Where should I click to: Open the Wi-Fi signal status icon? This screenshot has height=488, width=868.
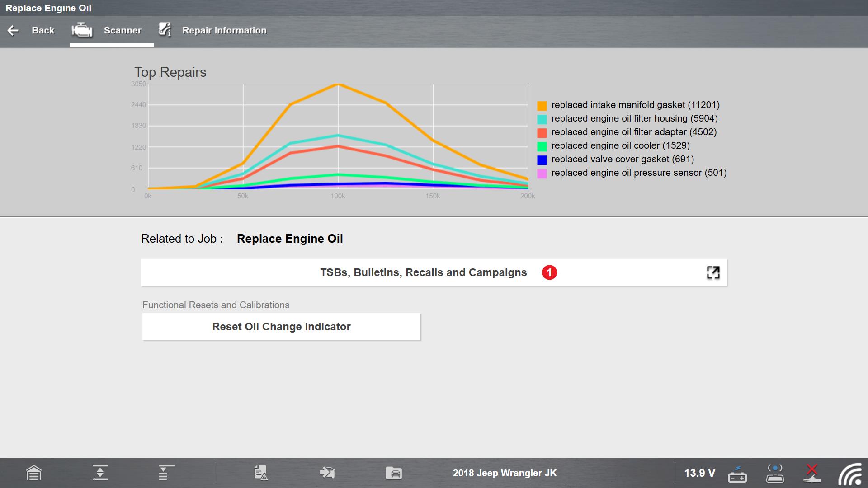[849, 474]
